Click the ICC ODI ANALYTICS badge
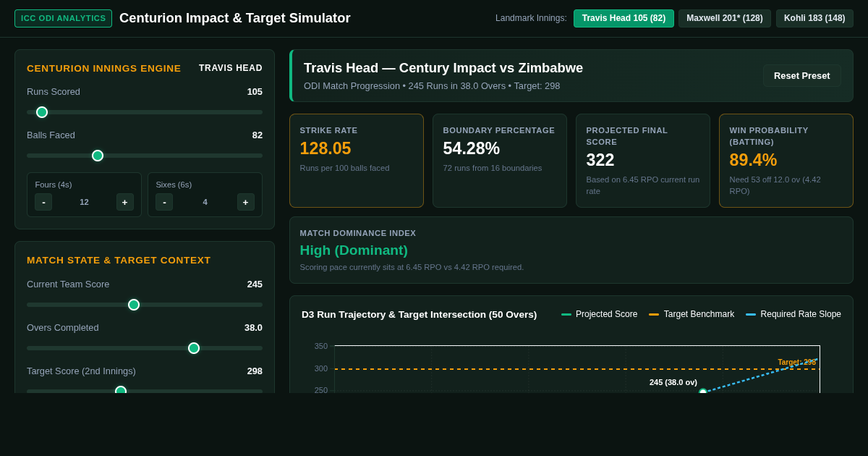 tap(63, 18)
